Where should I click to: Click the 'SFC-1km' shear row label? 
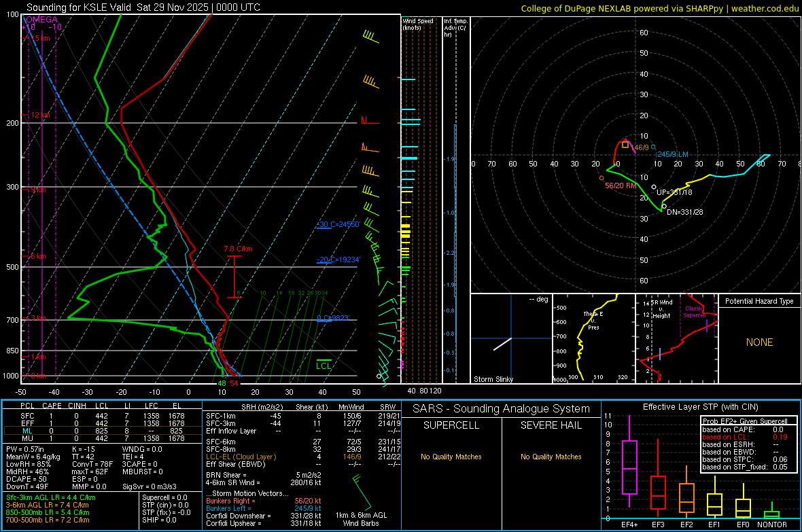(220, 416)
